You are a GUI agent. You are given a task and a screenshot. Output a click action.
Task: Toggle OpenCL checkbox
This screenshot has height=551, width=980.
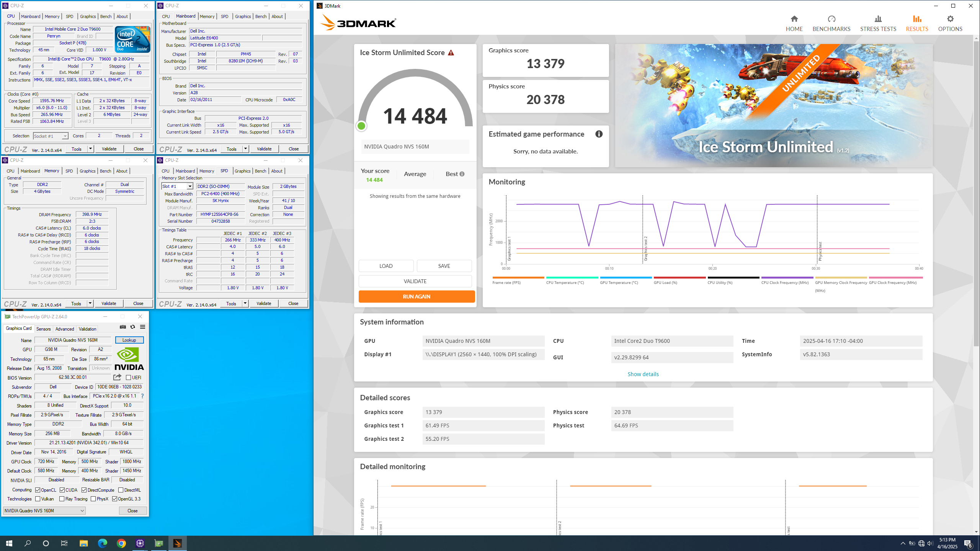pyautogui.click(x=38, y=490)
